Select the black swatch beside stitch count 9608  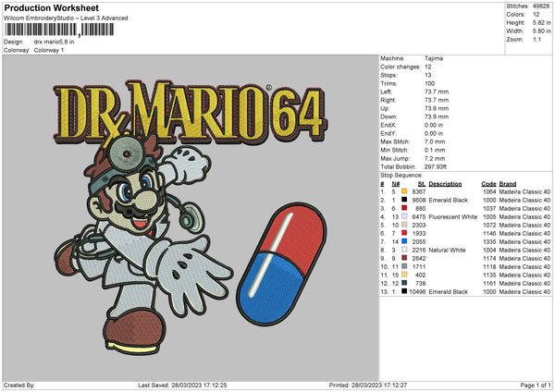(404, 200)
